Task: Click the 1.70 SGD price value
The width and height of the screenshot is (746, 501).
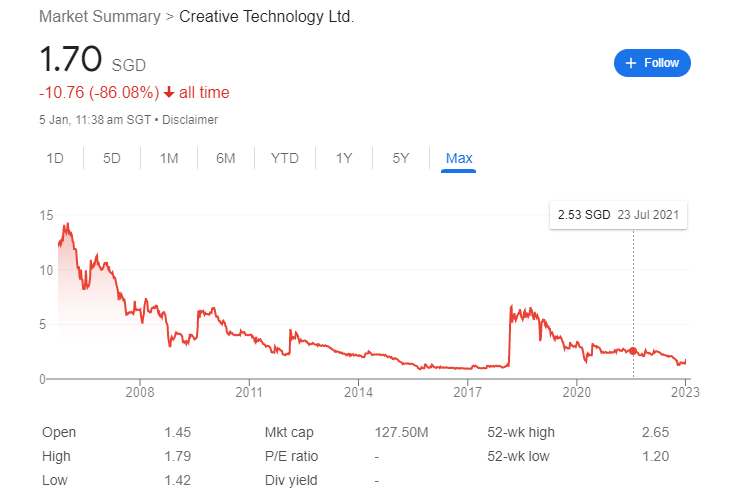Action: [x=70, y=60]
